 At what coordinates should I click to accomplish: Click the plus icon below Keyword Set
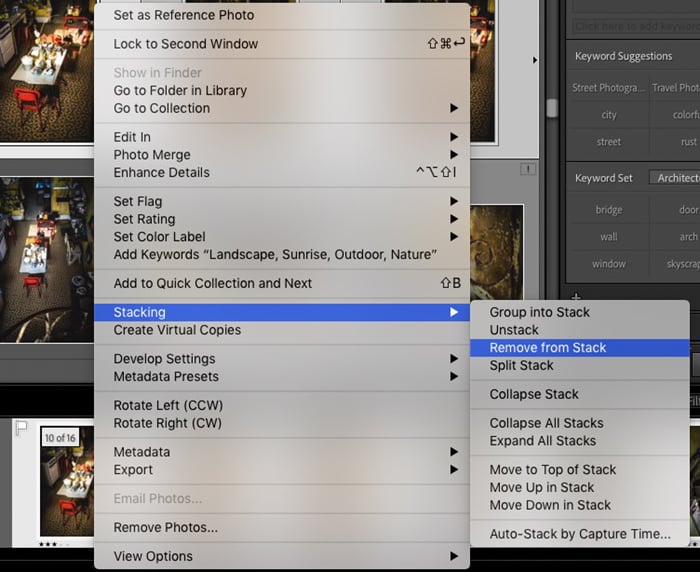576,296
